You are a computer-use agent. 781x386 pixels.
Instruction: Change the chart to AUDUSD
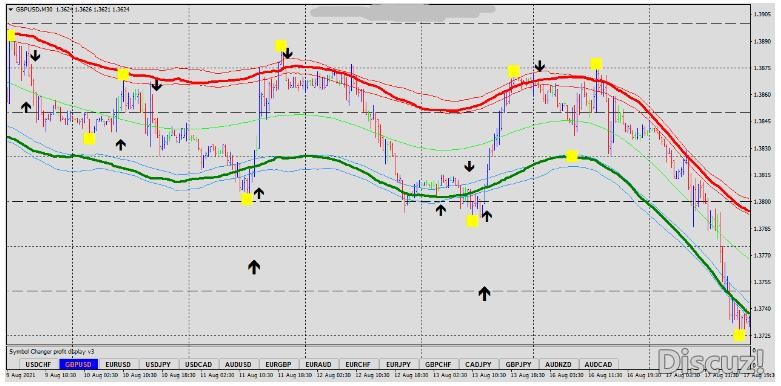pyautogui.click(x=239, y=364)
